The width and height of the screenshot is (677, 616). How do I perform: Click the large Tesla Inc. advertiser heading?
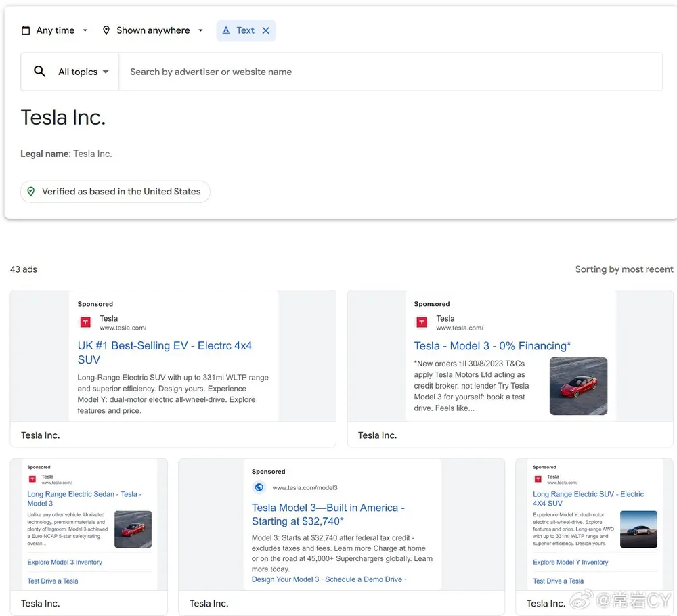(63, 117)
